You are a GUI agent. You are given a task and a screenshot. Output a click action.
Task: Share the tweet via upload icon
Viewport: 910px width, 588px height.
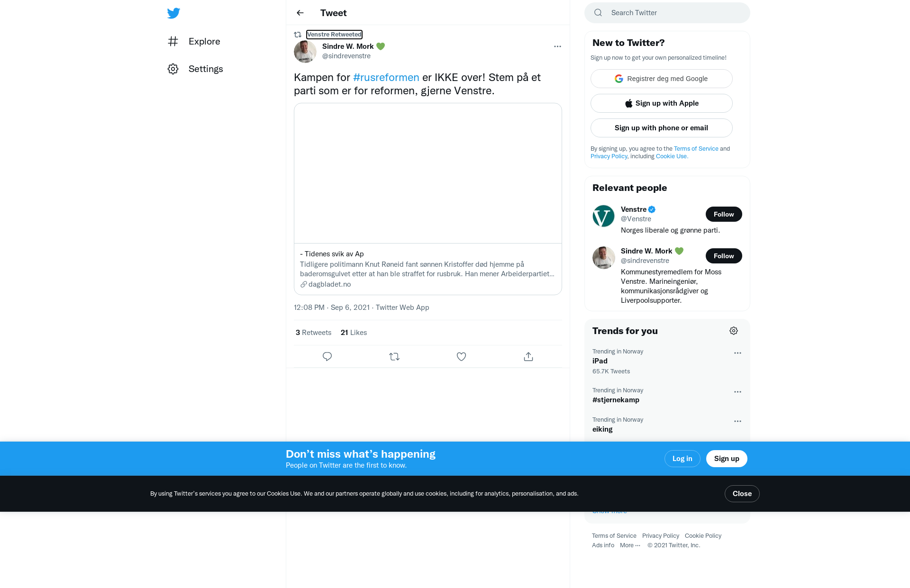click(x=528, y=356)
